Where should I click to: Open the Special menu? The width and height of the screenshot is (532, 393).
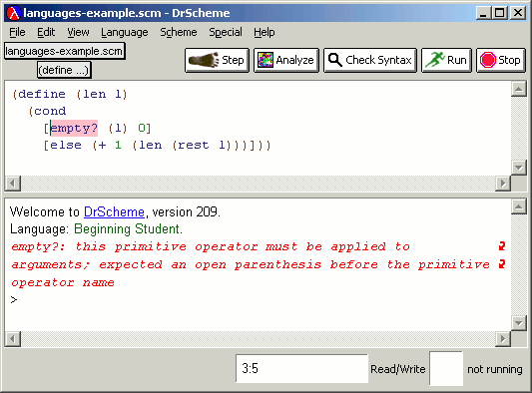coord(226,32)
